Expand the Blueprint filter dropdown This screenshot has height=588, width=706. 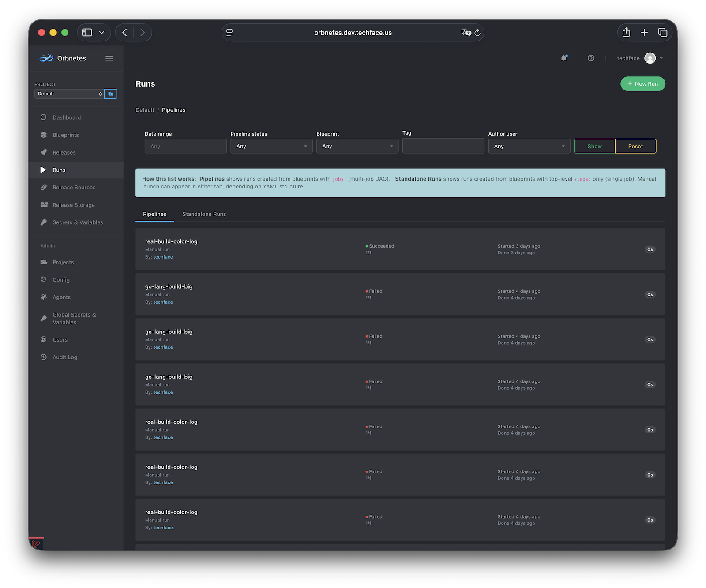point(357,146)
